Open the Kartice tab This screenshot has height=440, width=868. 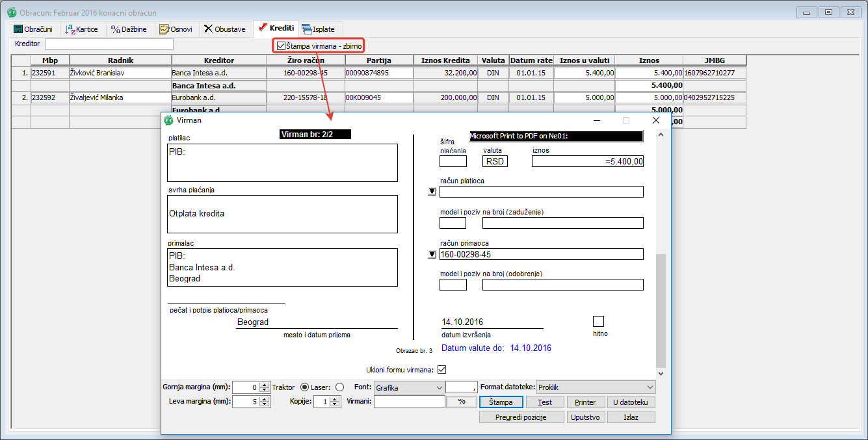(82, 29)
